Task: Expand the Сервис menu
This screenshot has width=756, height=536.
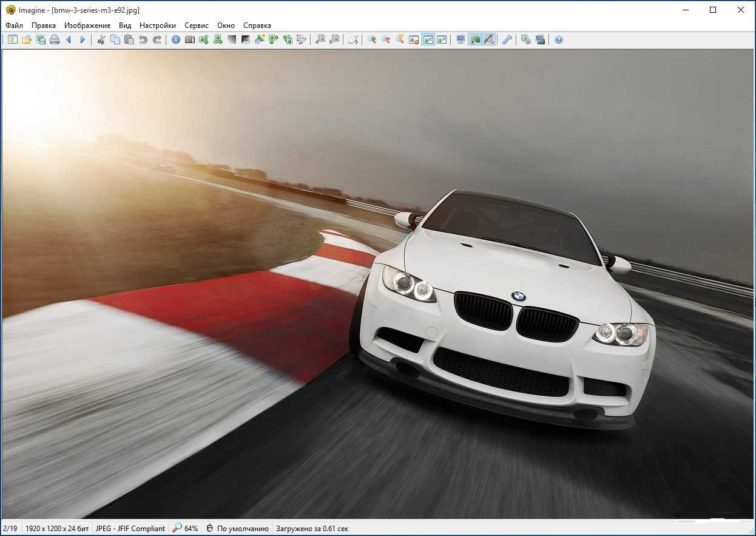Action: click(197, 25)
